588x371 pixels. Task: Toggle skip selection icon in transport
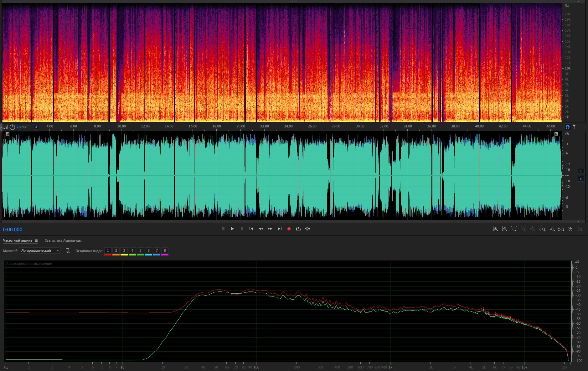[x=308, y=229]
